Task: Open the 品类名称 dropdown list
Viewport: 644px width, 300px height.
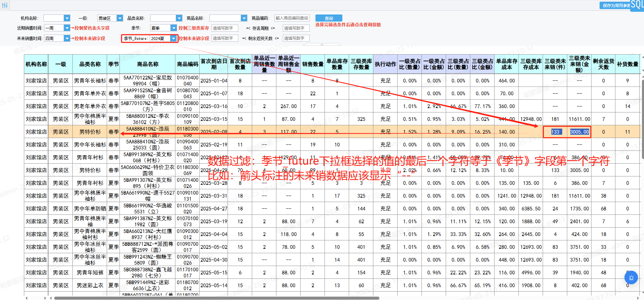Action: tap(179, 18)
